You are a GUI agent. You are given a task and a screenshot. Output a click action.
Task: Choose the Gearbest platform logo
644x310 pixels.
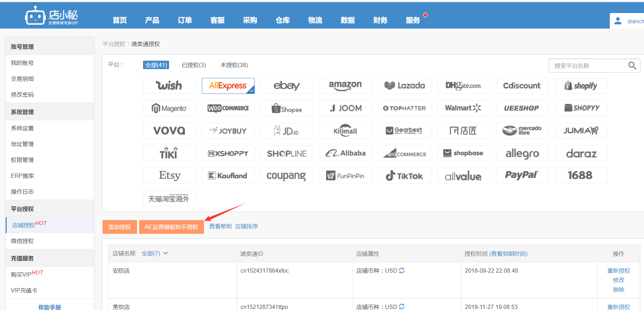pos(404,130)
